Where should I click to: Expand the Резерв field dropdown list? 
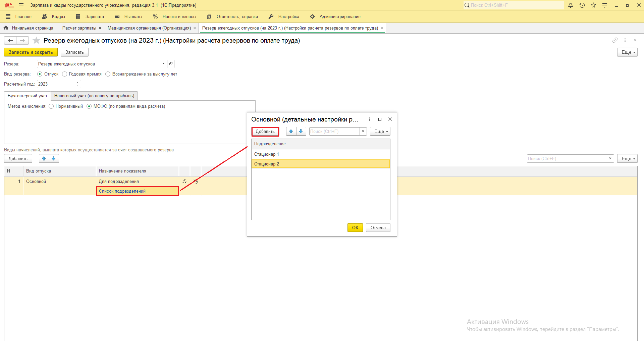(x=163, y=64)
